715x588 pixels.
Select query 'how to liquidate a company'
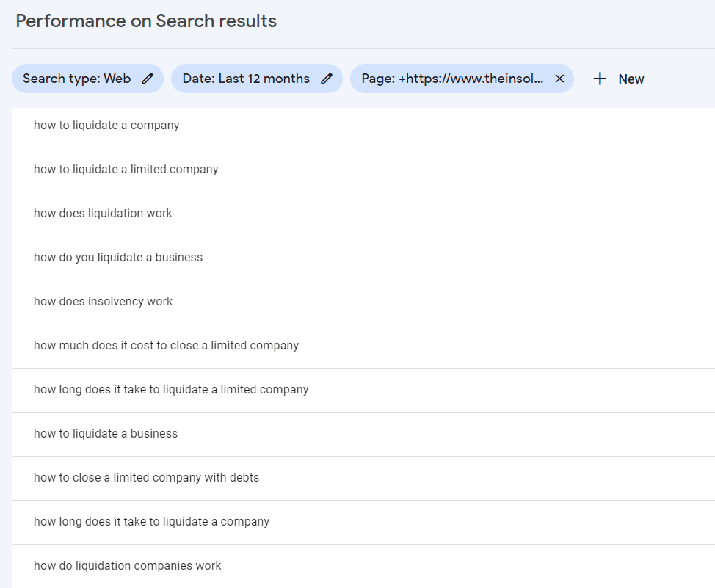[106, 126]
